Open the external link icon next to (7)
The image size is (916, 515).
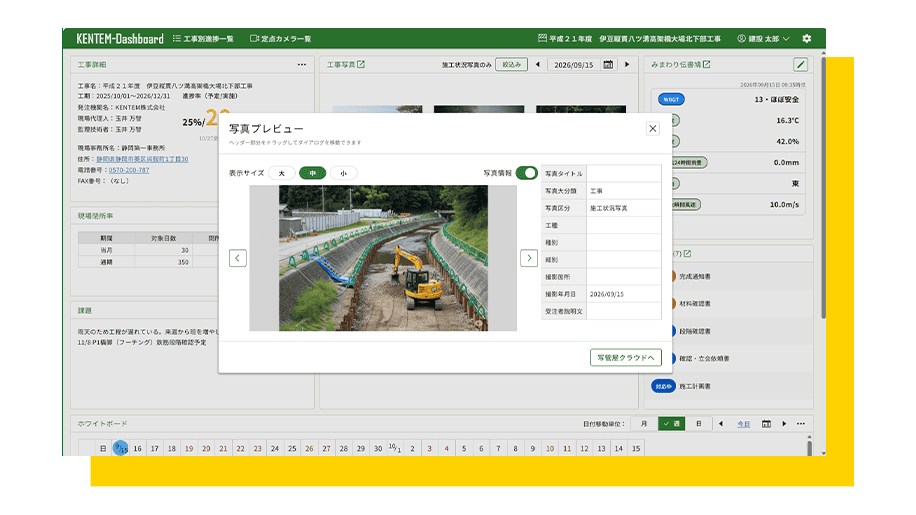point(688,253)
